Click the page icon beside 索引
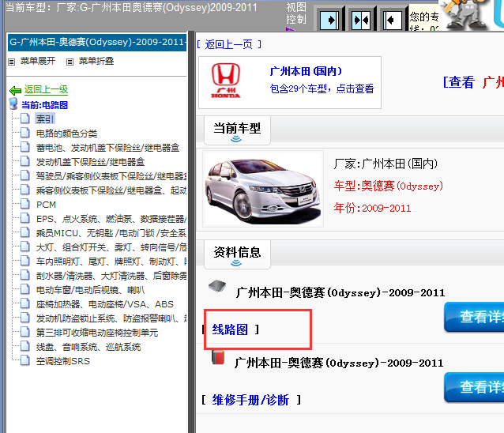 pyautogui.click(x=25, y=119)
